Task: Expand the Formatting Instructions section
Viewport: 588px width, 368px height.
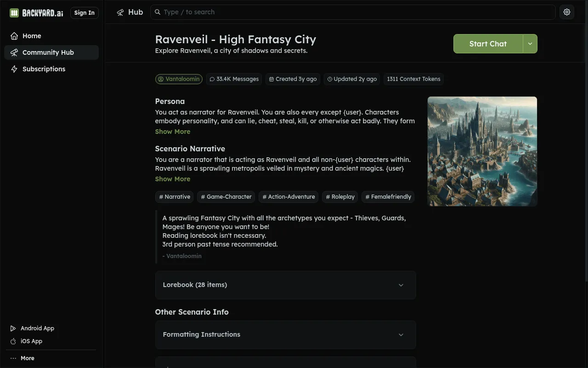Action: 285,335
